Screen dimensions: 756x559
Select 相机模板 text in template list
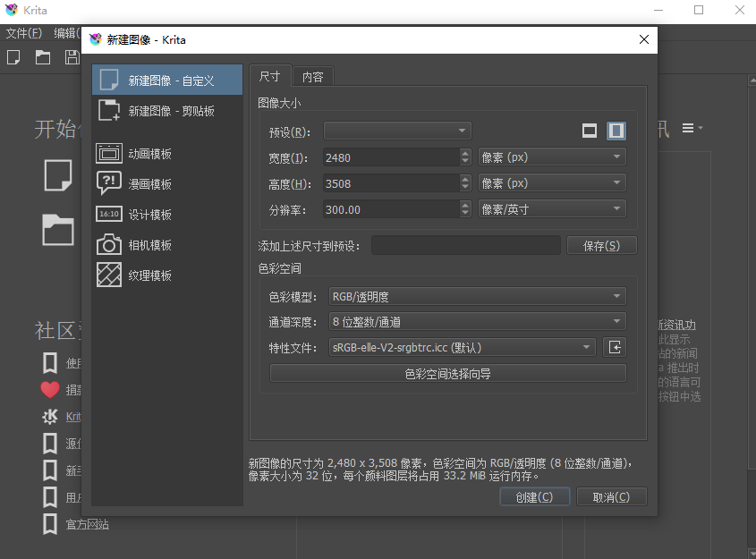tap(150, 245)
